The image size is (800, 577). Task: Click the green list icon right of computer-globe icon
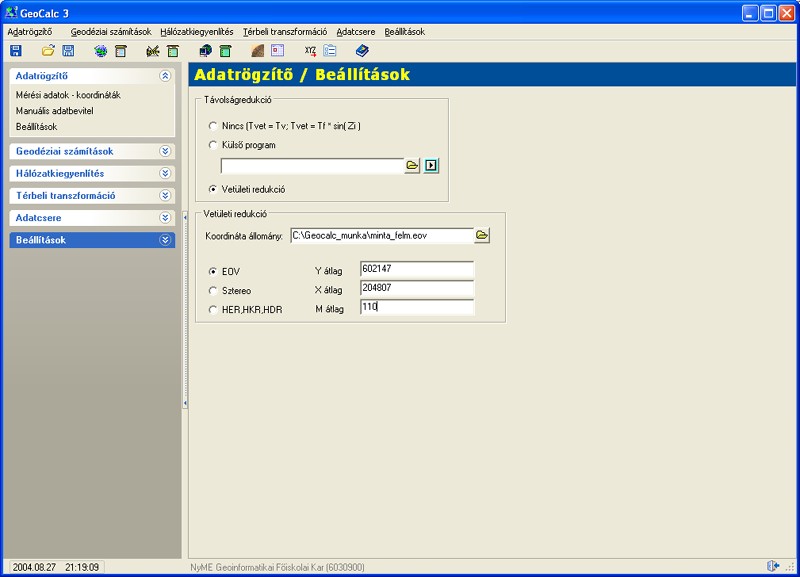point(226,51)
